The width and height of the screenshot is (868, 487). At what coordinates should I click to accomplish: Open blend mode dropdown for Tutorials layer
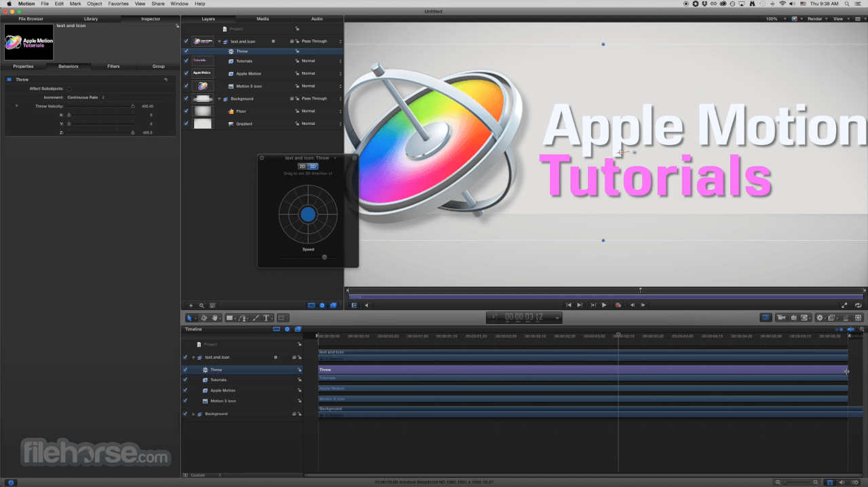[321, 61]
